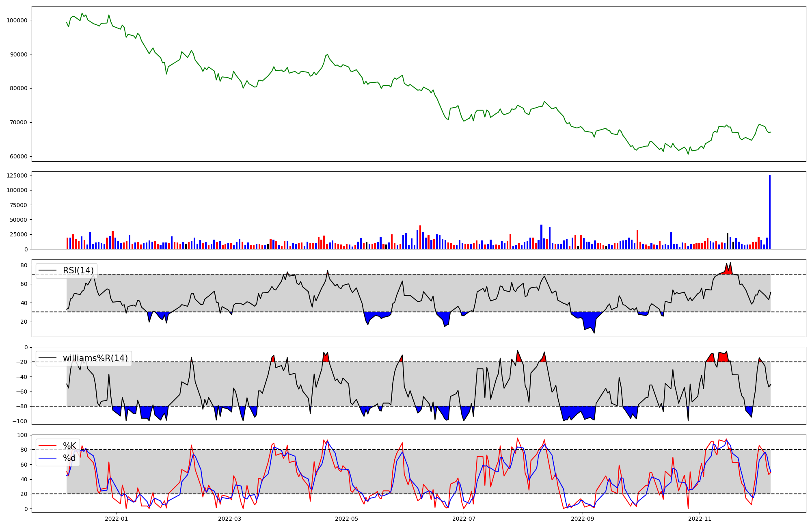
Task: Click the 2022-05 x-axis date label
Action: pos(347,519)
